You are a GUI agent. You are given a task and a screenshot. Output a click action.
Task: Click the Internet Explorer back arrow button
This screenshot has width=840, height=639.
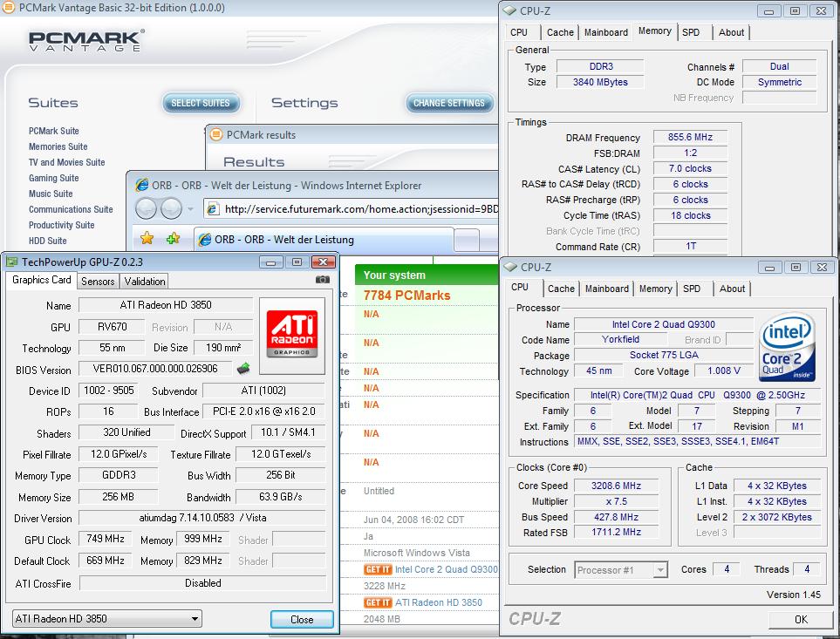tap(147, 208)
